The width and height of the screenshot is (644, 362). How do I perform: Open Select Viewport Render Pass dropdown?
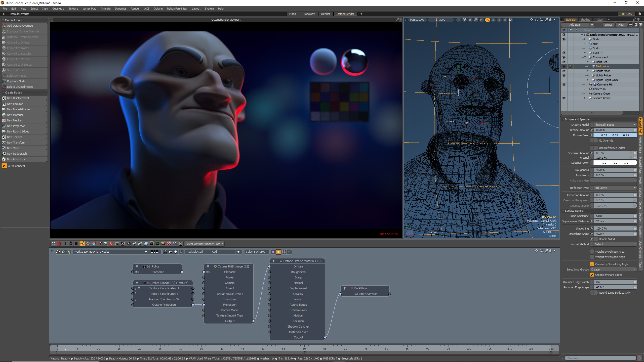(x=204, y=244)
